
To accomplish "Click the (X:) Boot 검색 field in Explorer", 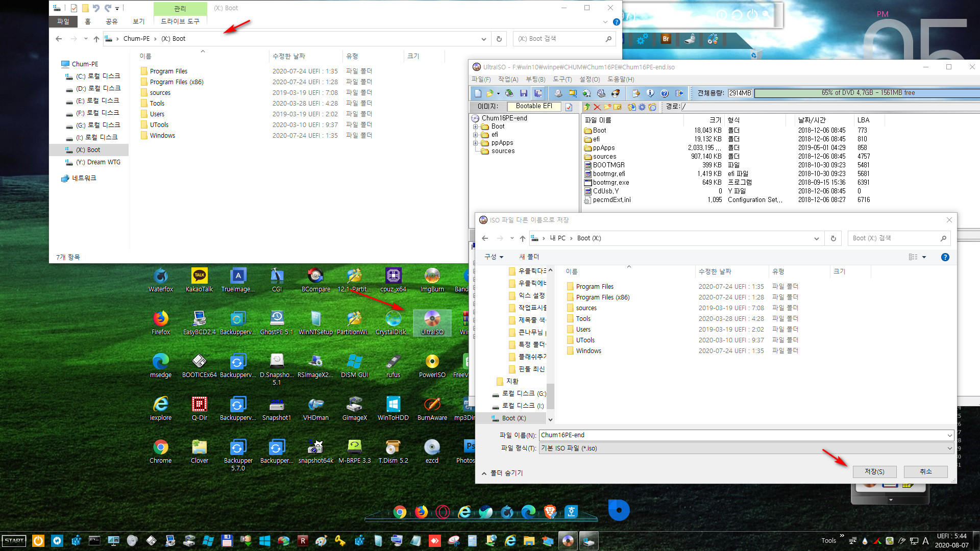I will click(563, 39).
